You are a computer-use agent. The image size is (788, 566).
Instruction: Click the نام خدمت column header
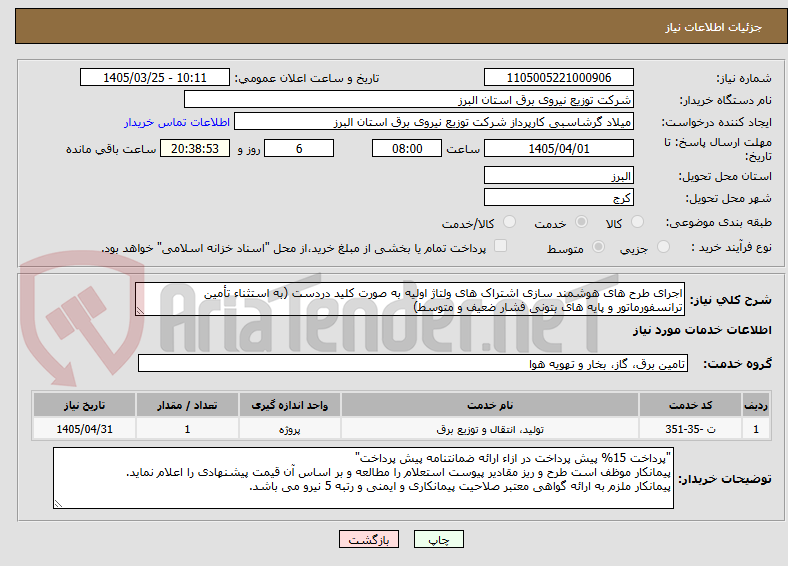[490, 405]
